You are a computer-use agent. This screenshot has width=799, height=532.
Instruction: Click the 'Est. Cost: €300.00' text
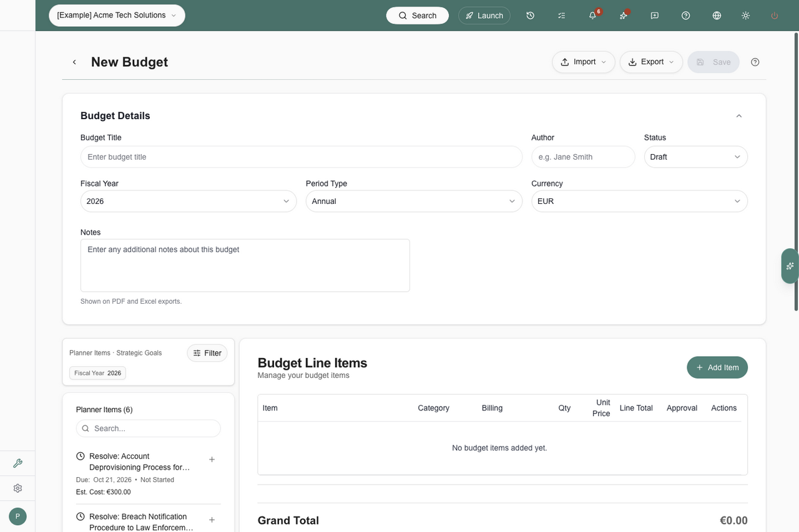(x=104, y=492)
